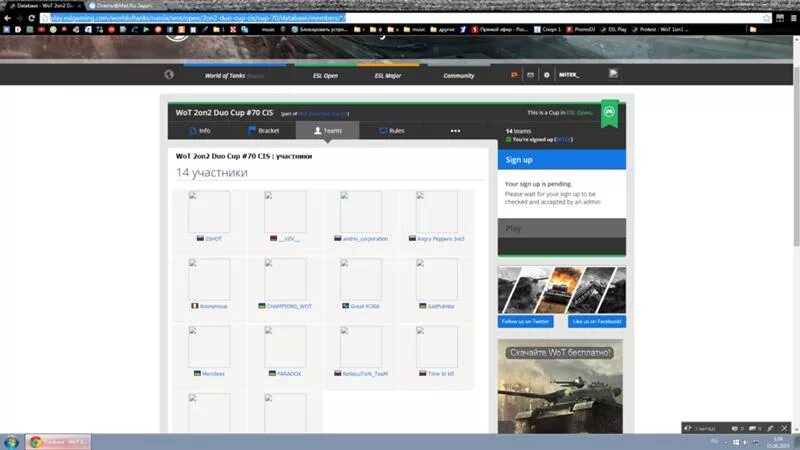This screenshot has height=450, width=800.
Task: Open Great KOBA team link
Action: [x=365, y=306]
